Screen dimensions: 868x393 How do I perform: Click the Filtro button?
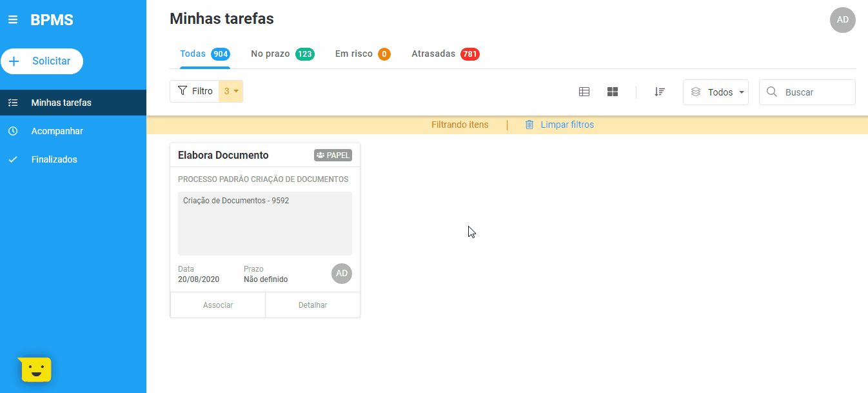[195, 91]
